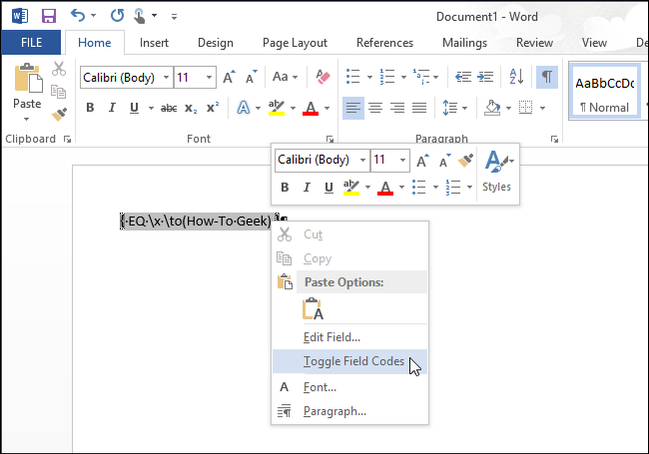Click the Format Painter brush in Clipboard group
Viewport: 649px width, 454px height.
pyautogui.click(x=59, y=114)
